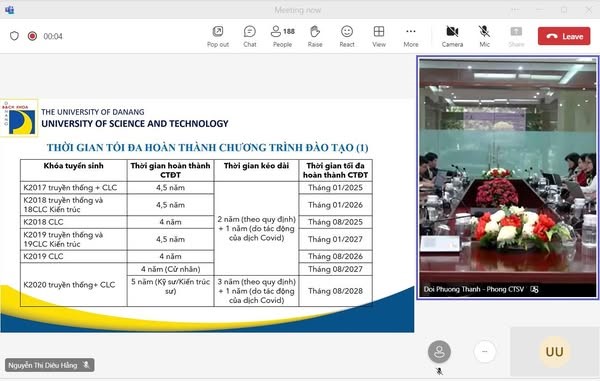
Task: Click the Teams app logo
Action: tap(10, 10)
